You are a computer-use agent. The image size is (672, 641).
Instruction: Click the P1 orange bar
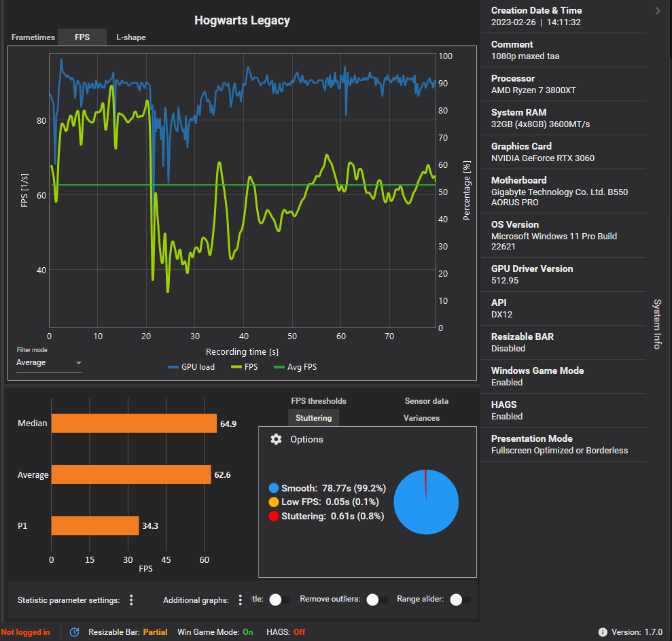coord(95,525)
